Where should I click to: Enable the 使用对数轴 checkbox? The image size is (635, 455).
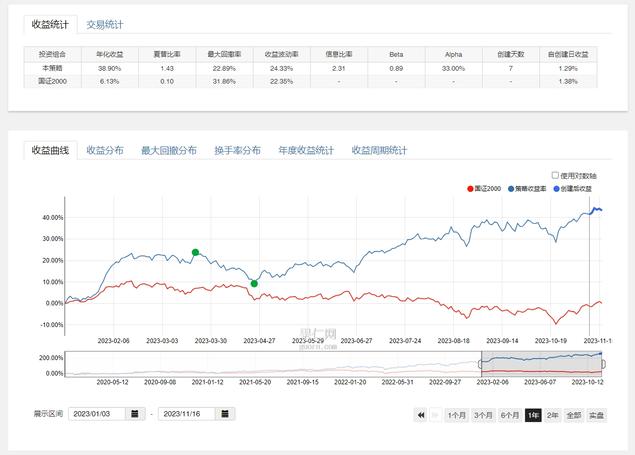click(556, 175)
